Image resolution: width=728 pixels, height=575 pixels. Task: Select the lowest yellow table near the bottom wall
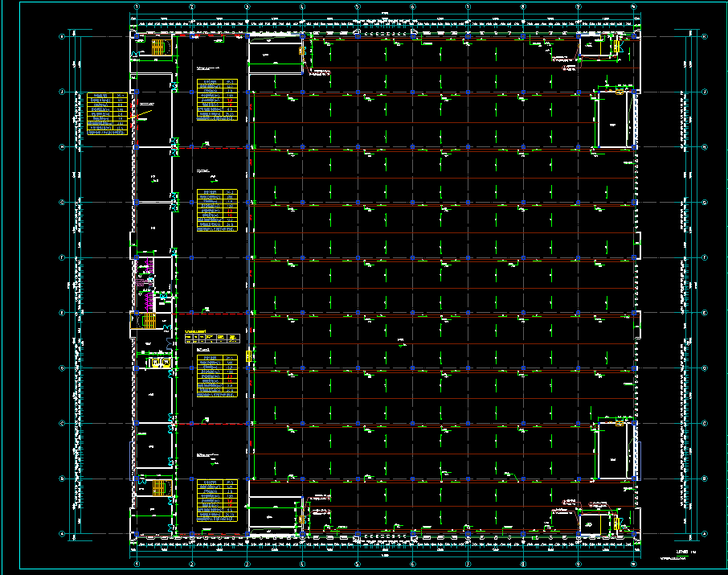(217, 501)
